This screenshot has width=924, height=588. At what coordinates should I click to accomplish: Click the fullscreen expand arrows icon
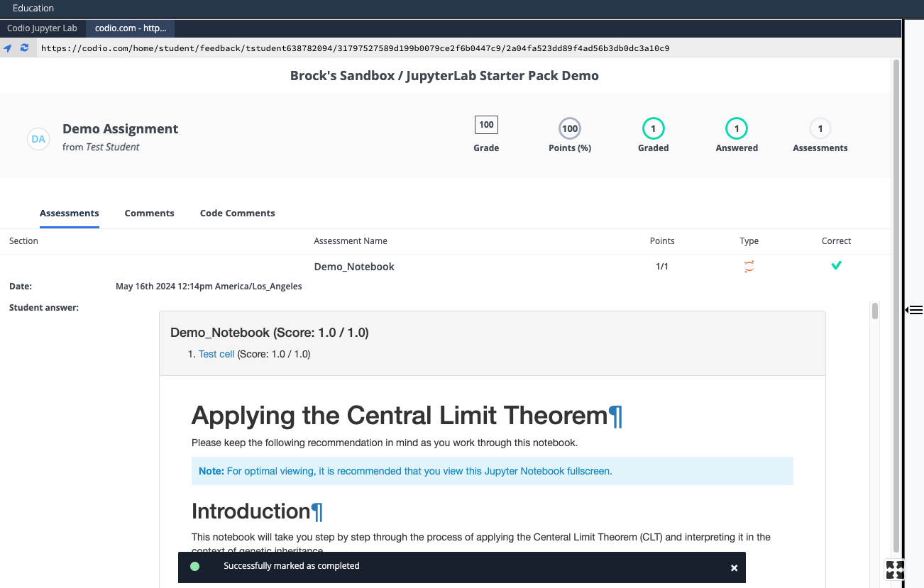coord(896,570)
